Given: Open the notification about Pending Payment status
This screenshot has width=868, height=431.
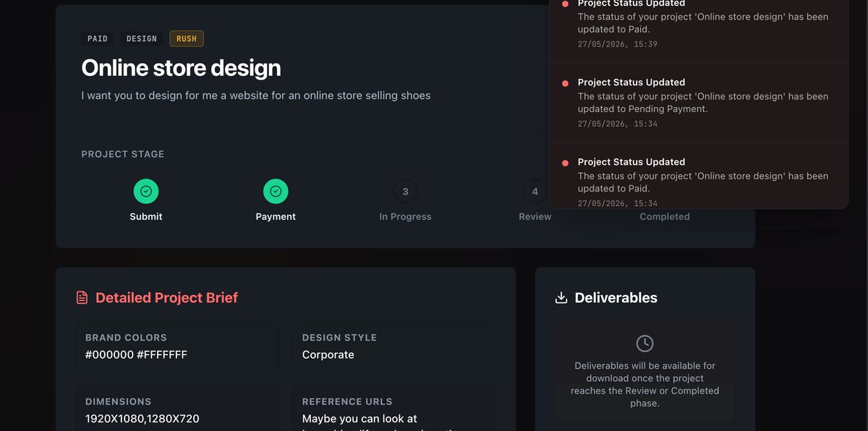Looking at the screenshot, I should point(699,103).
